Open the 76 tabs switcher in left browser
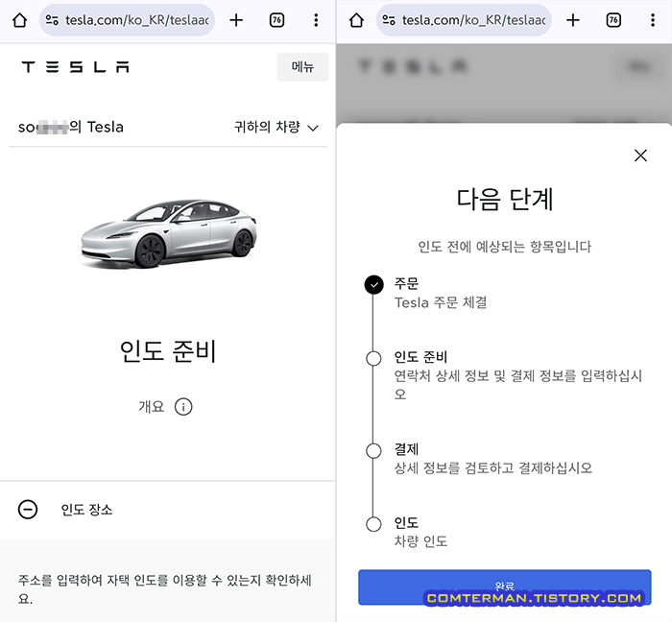The image size is (672, 622). pyautogui.click(x=276, y=20)
